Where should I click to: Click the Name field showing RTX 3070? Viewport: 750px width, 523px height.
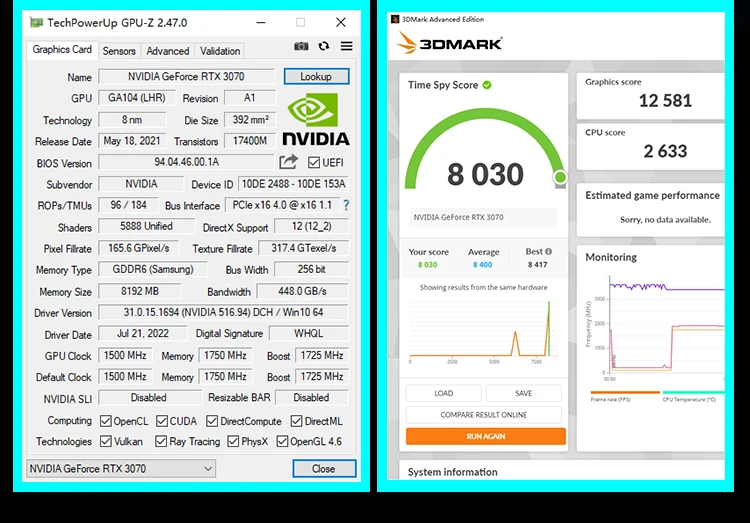186,77
